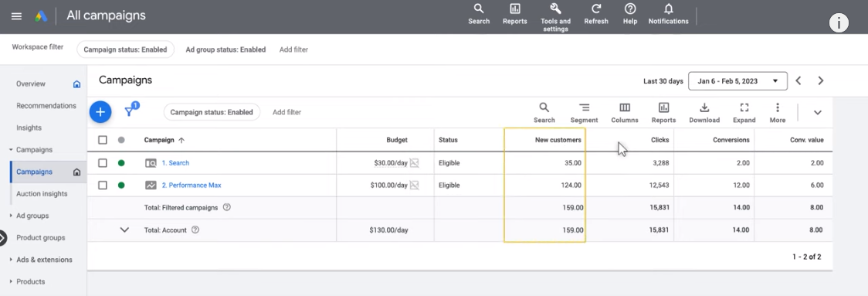The width and height of the screenshot is (868, 296).
Task: Sort by the Clicks column header
Action: (659, 140)
